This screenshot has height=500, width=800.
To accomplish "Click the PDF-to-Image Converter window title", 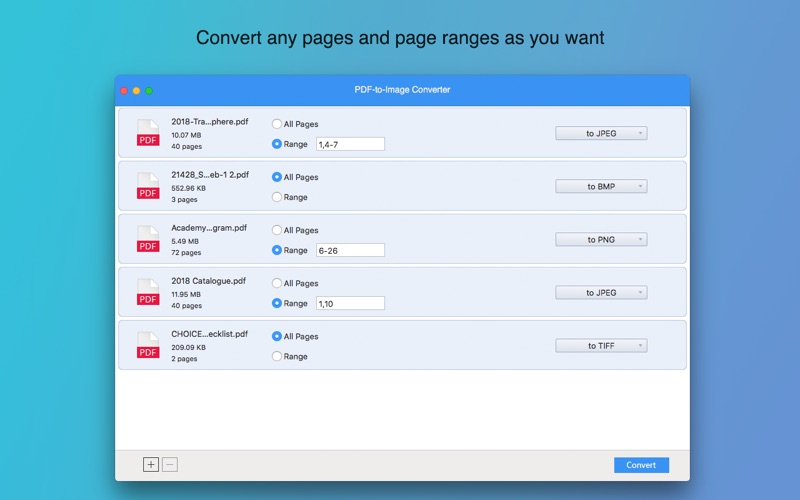I will click(402, 90).
